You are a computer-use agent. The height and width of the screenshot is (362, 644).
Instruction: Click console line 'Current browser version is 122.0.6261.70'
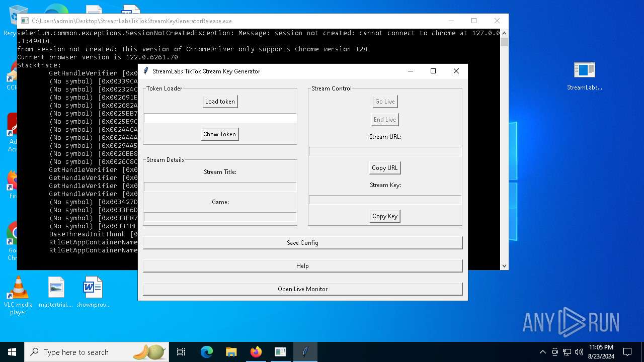[x=98, y=57]
